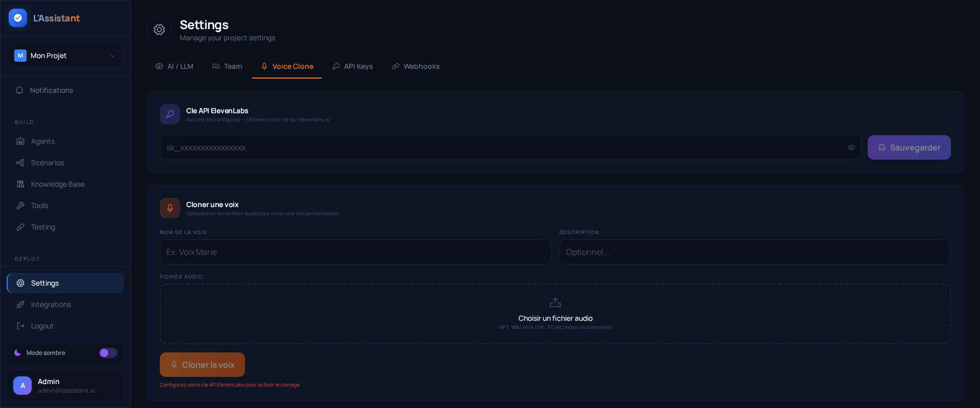This screenshot has height=408, width=980.
Task: Click the L'Assistant logo icon
Action: [18, 18]
